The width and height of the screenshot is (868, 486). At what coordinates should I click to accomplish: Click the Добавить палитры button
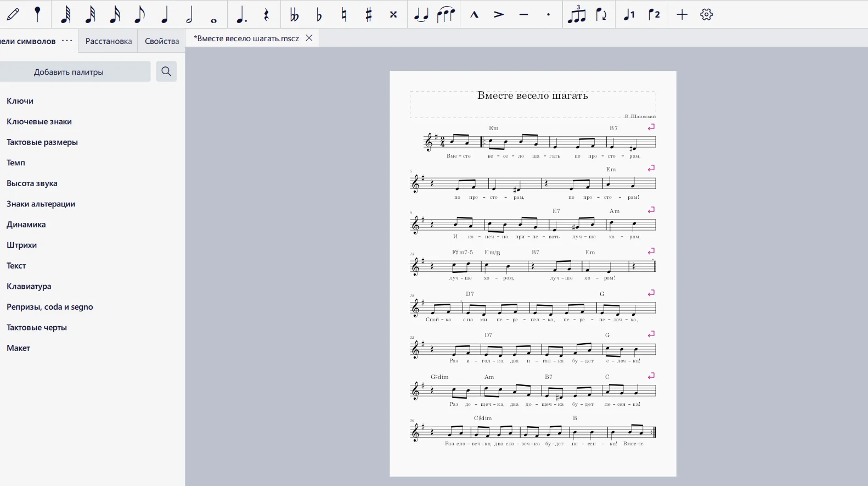[69, 72]
